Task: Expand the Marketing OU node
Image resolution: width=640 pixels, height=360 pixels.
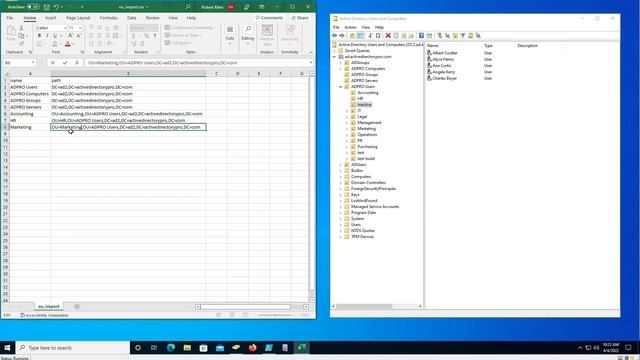Action: click(347, 129)
